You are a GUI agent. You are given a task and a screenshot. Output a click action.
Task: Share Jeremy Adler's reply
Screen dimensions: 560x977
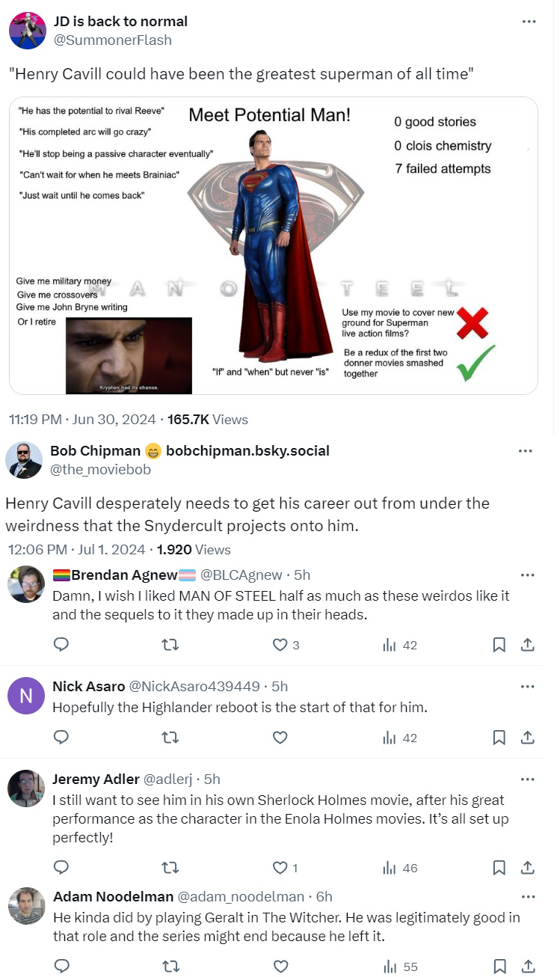coord(527,868)
